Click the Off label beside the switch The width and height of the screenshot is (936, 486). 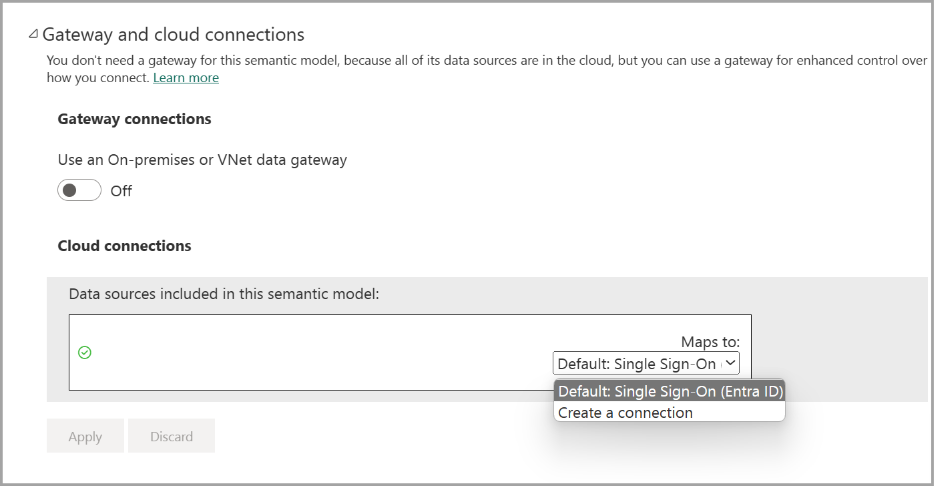[x=121, y=190]
